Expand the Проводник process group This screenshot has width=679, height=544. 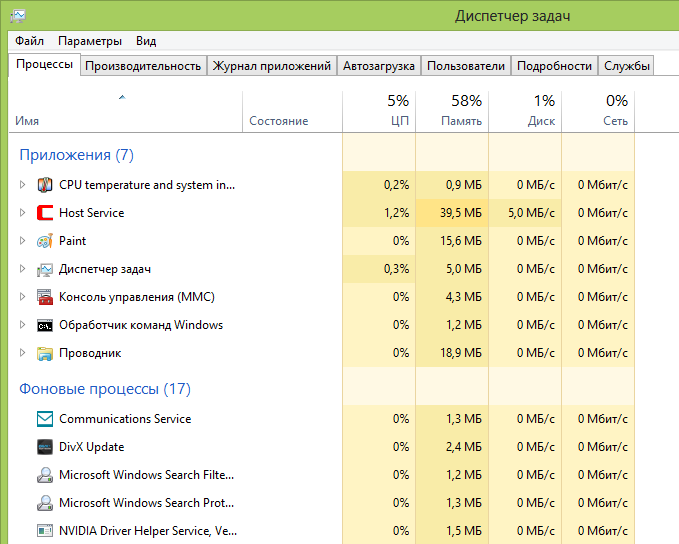pos(23,353)
